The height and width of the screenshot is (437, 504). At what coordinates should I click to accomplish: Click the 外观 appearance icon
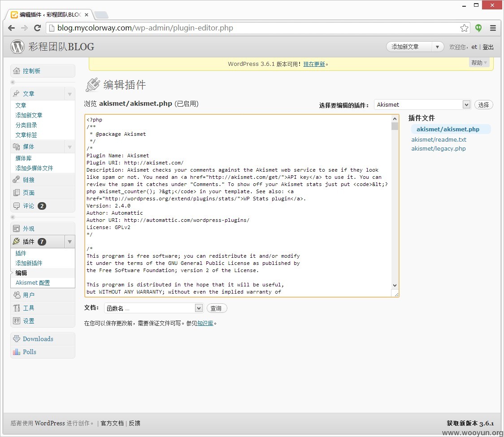click(x=16, y=229)
